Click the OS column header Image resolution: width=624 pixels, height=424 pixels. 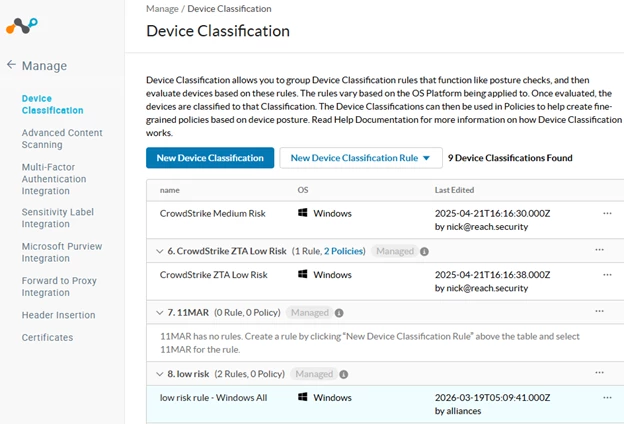click(x=303, y=190)
